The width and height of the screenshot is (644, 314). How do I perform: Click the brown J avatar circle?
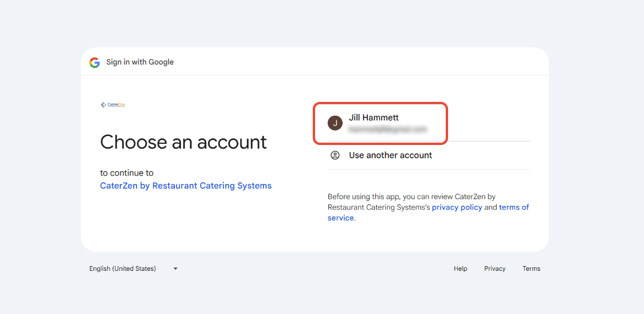[335, 123]
